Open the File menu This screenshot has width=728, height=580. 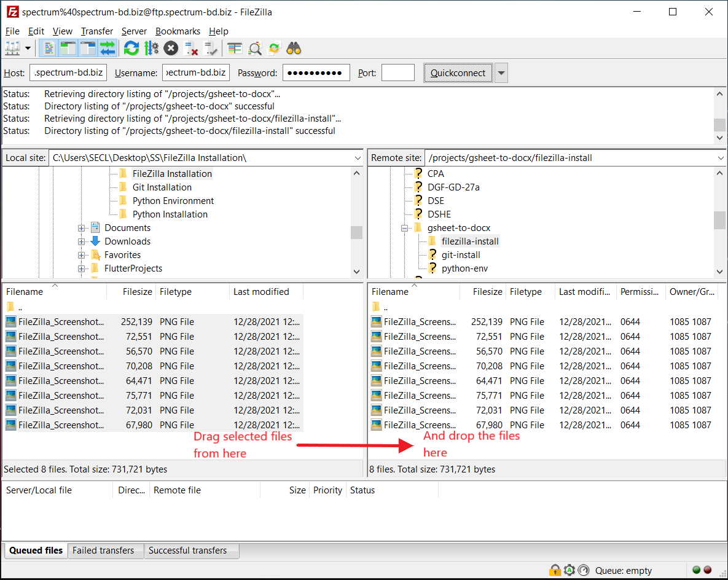12,31
